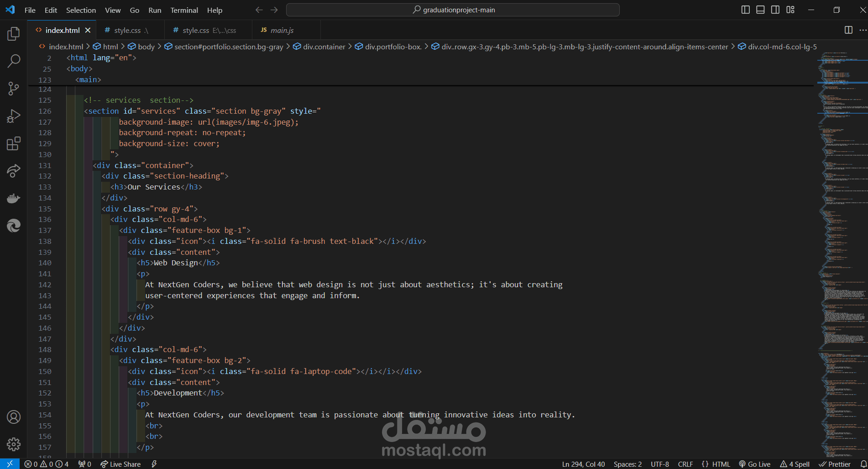Show errors and warnings from the status bar
Screen dimensions: 868x469
46,464
